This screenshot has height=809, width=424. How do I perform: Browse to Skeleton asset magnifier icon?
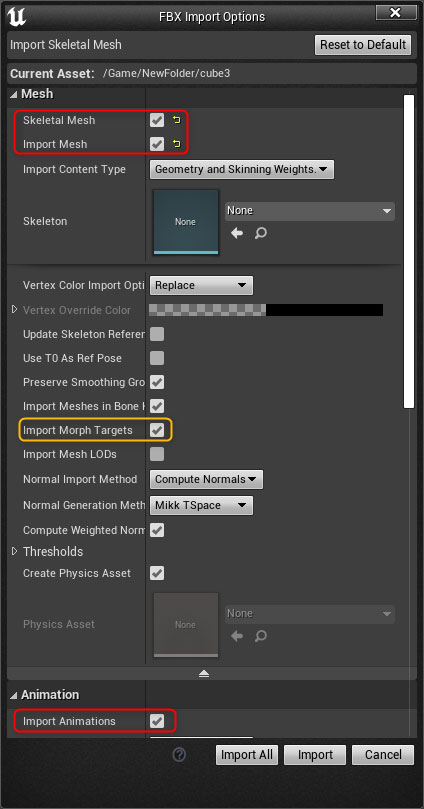pyautogui.click(x=261, y=233)
